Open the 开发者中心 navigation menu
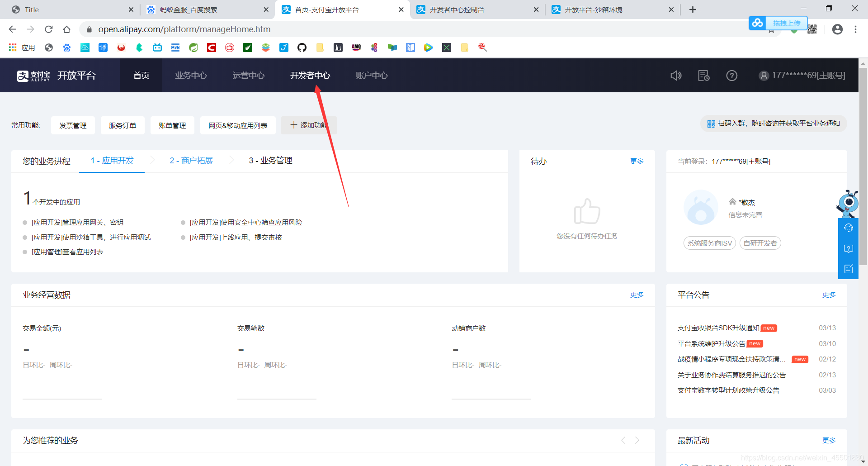Screen dimensions: 868x466 click(310, 76)
